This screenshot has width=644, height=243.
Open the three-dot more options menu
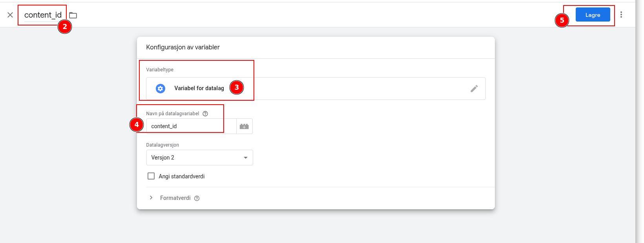pos(621,15)
